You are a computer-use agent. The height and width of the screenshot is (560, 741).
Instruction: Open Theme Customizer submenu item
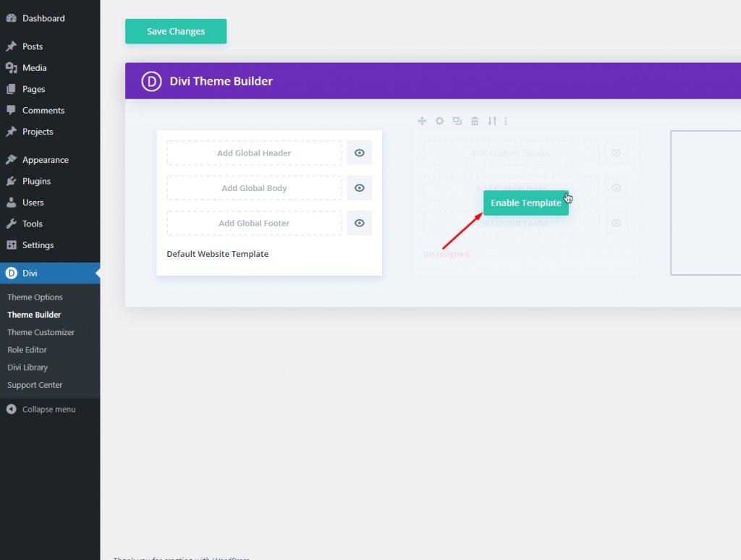pos(41,332)
